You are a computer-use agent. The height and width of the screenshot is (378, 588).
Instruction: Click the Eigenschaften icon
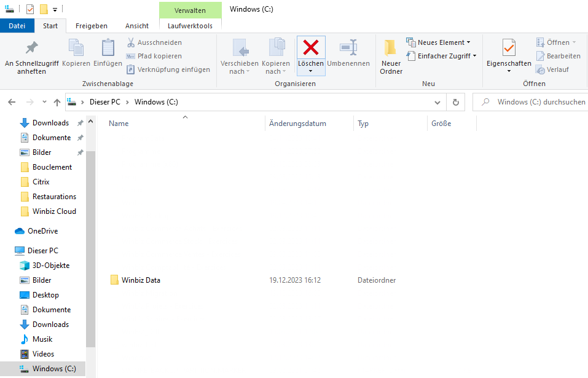(509, 48)
